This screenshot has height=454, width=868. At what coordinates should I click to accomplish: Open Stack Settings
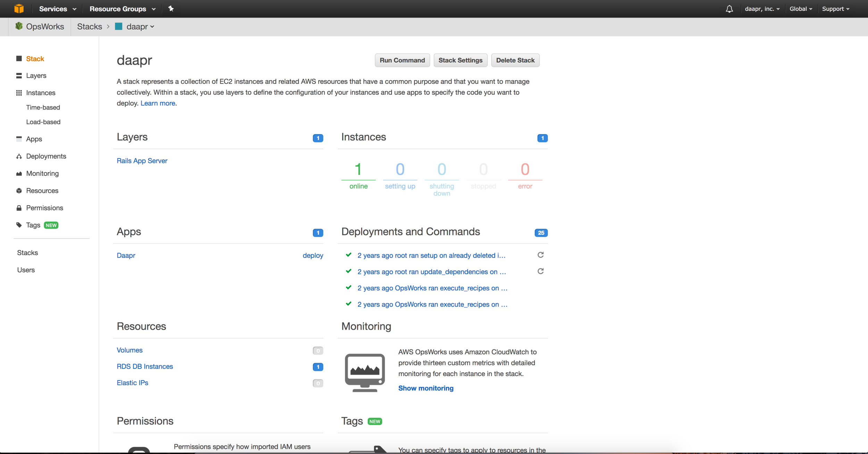[460, 60]
